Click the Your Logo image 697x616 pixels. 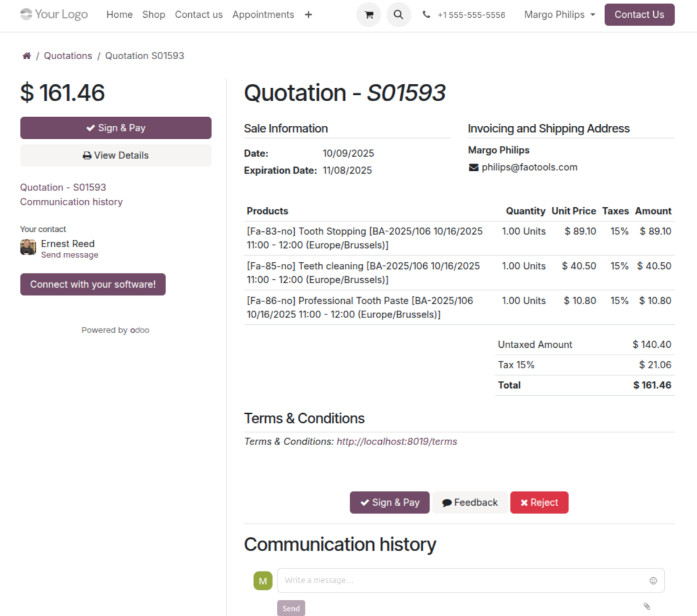click(54, 14)
